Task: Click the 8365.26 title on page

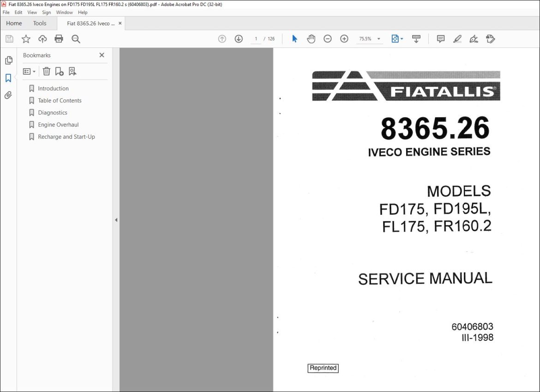Action: pyautogui.click(x=435, y=128)
